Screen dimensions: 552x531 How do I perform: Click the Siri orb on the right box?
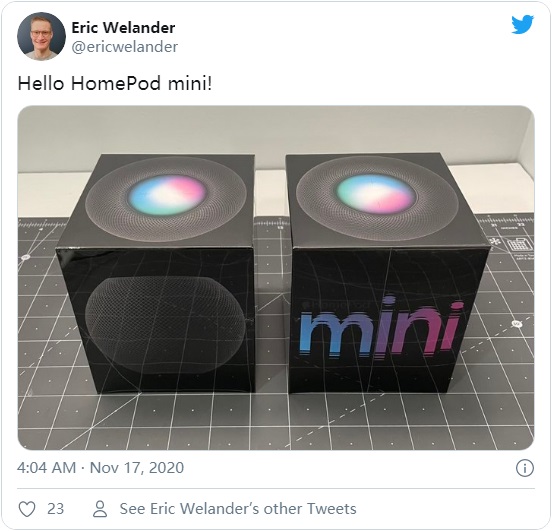pos(376,194)
